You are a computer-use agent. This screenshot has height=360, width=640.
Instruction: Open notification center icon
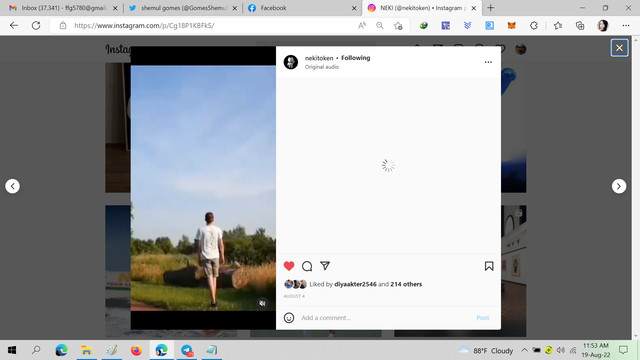click(623, 350)
